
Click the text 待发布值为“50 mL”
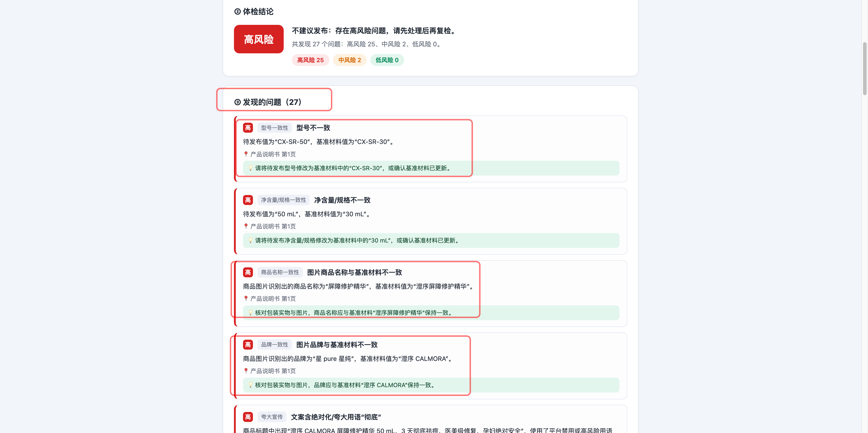(271, 214)
